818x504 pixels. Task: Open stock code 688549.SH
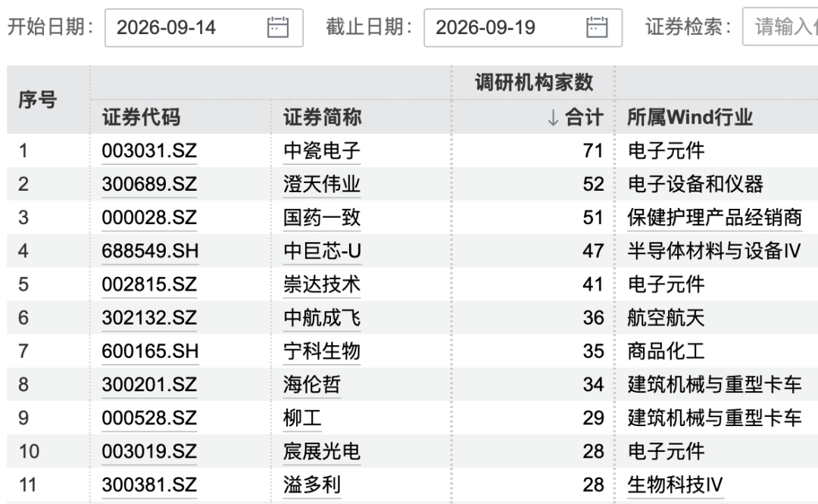click(x=150, y=250)
